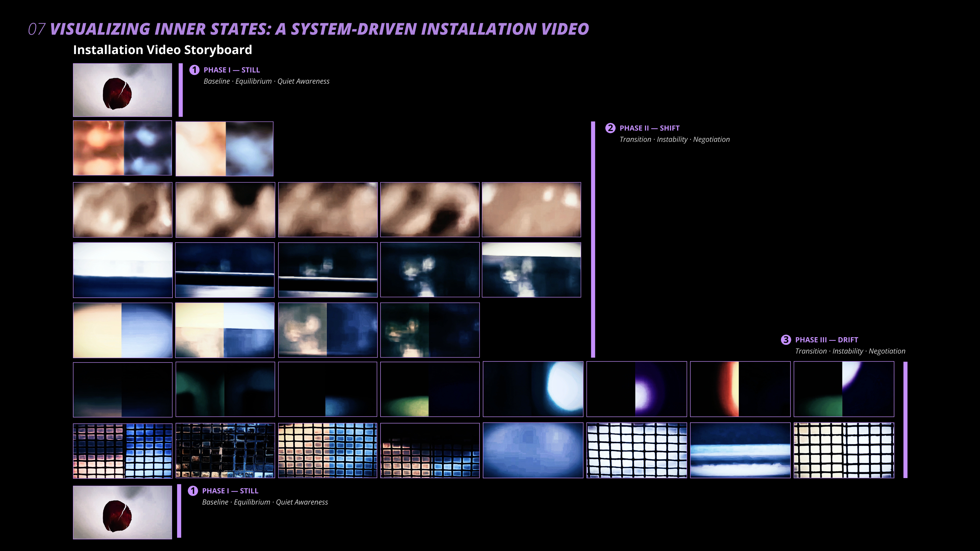Click the white sky over dark blue horizon frame

tap(122, 270)
